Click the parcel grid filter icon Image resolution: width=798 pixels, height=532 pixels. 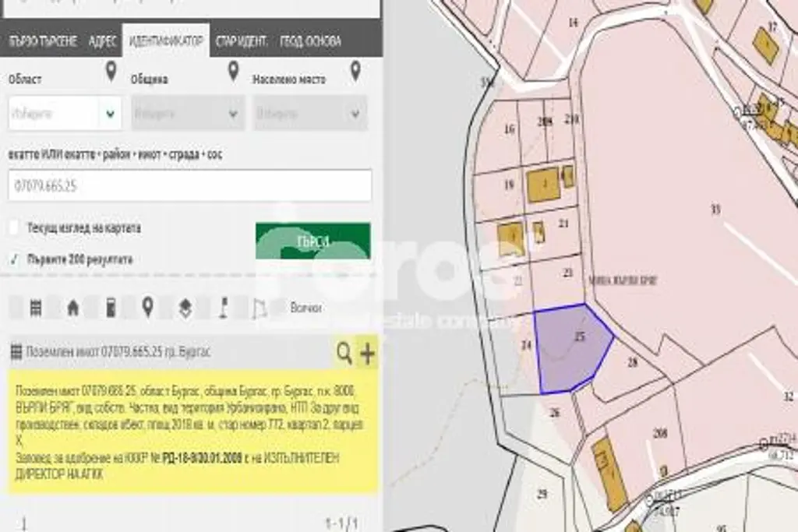[35, 308]
